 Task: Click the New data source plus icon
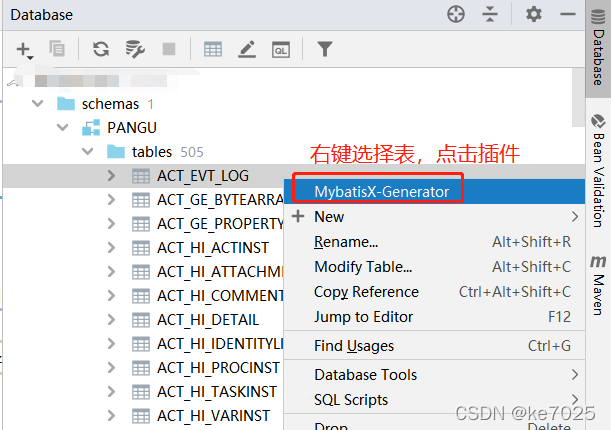coord(24,50)
